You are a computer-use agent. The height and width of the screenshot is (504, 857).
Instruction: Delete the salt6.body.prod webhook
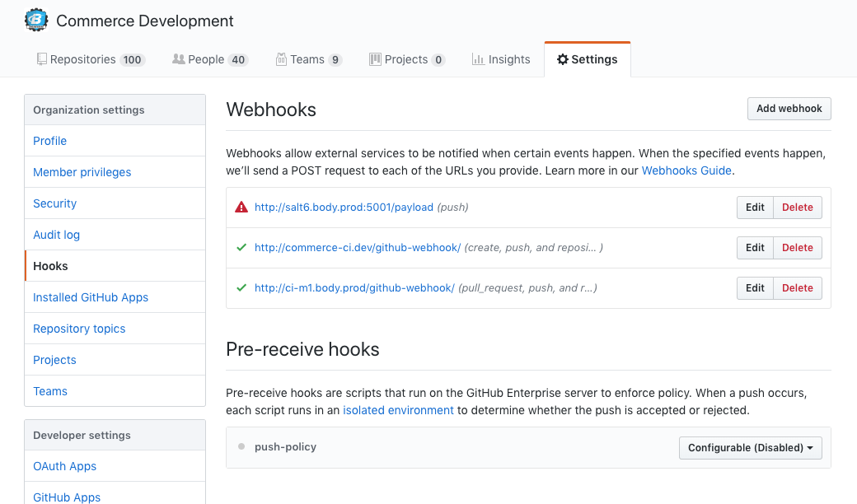[x=798, y=208]
